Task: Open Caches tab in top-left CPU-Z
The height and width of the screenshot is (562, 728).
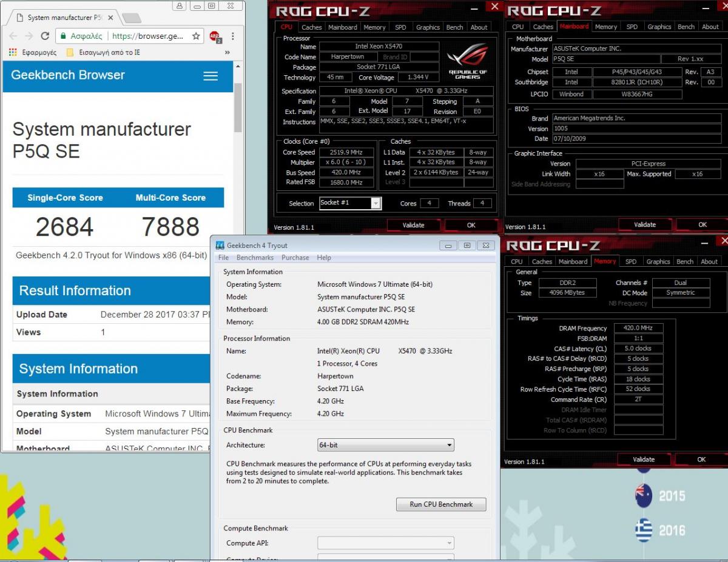Action: click(x=312, y=27)
